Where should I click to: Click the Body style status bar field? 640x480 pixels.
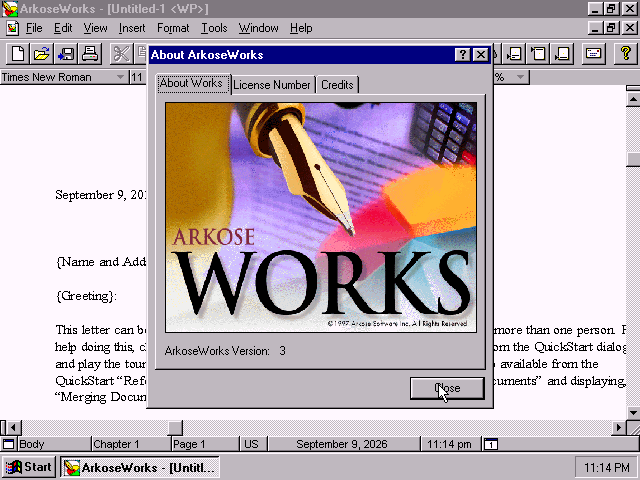[x=53, y=444]
